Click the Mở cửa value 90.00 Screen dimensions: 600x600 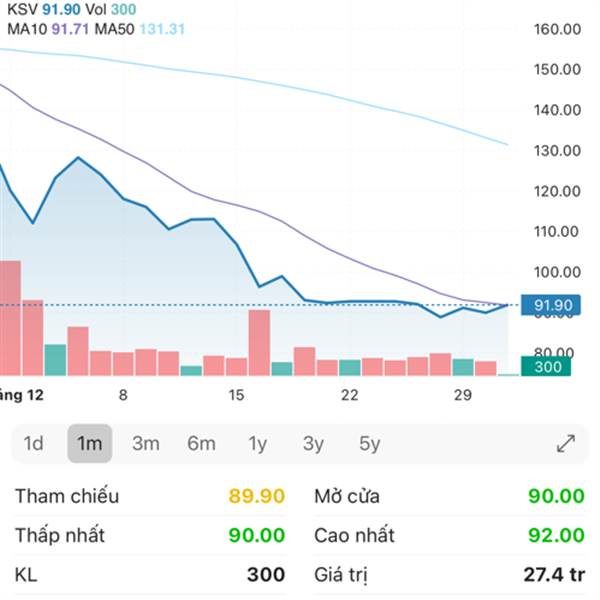tap(558, 496)
